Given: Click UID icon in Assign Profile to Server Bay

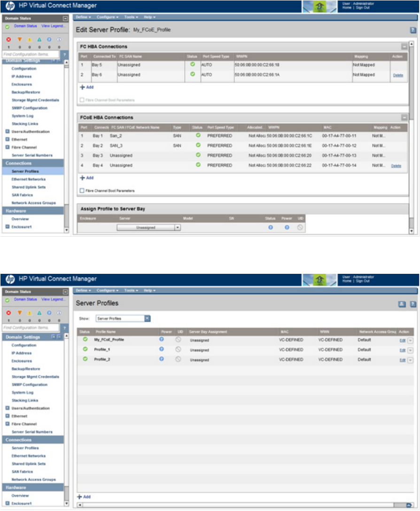Looking at the screenshot, I should tap(300, 227).
